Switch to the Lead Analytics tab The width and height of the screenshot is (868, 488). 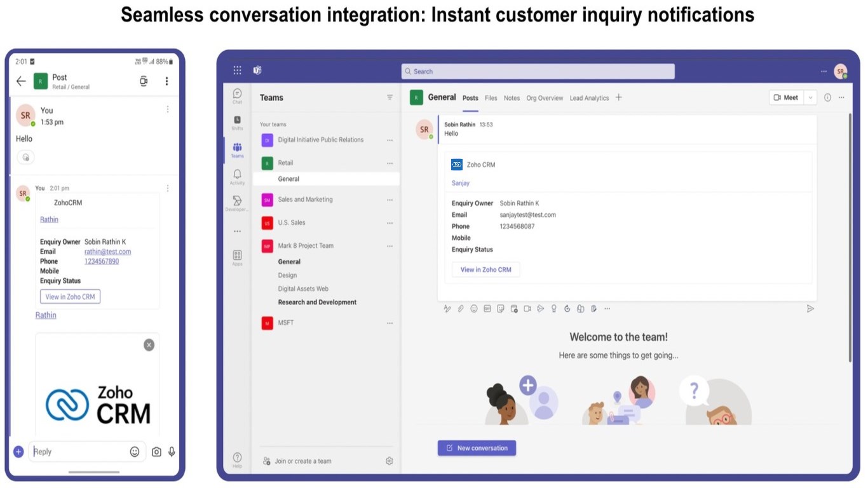tap(589, 98)
